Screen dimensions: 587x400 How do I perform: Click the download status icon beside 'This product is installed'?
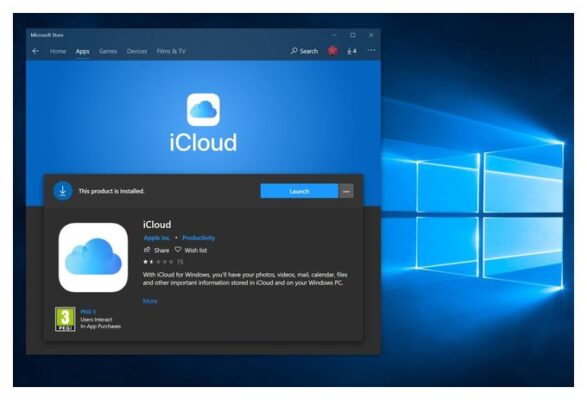click(x=63, y=191)
